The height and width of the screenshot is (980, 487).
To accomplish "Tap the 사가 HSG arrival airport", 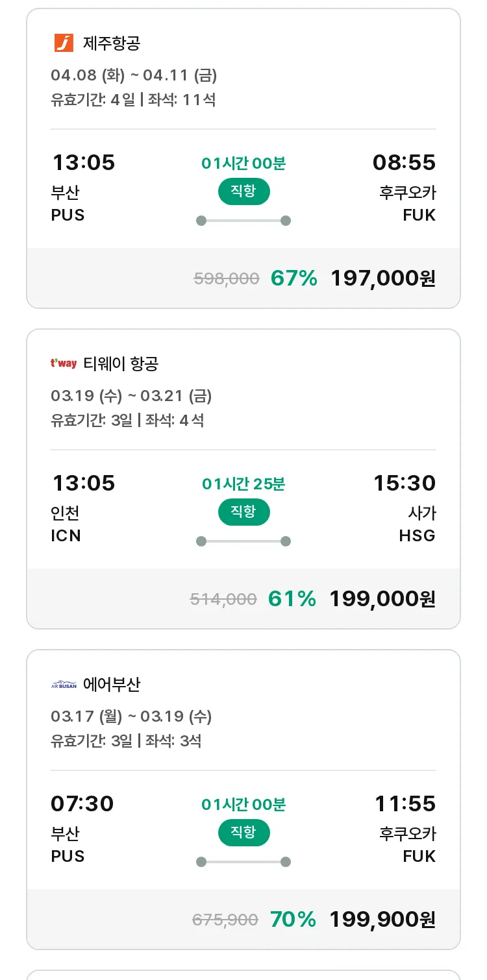I will click(418, 524).
